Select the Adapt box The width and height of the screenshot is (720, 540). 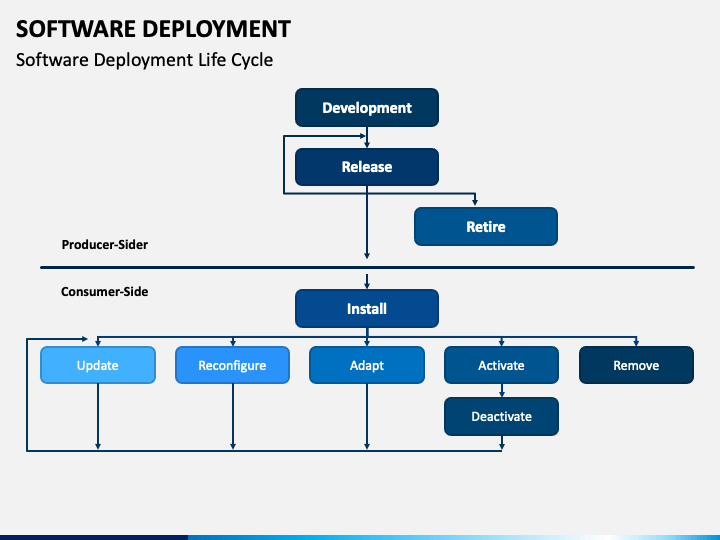(366, 365)
